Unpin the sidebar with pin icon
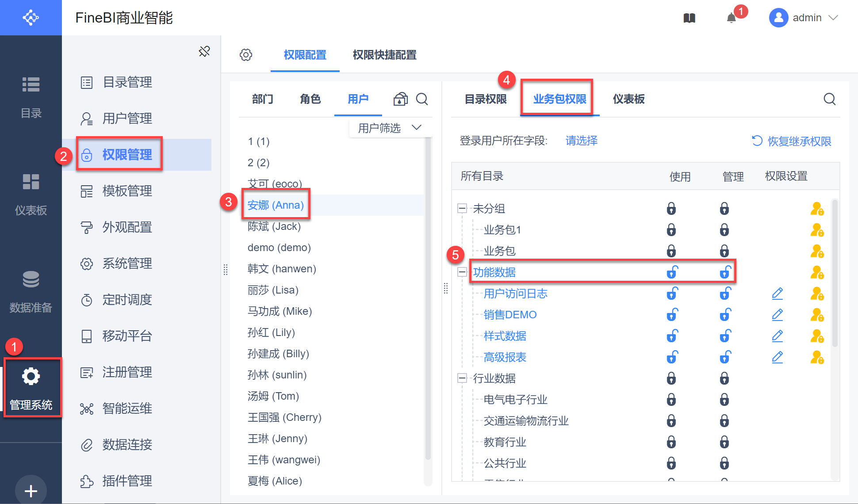Screen dimensions: 858x504 point(204,51)
